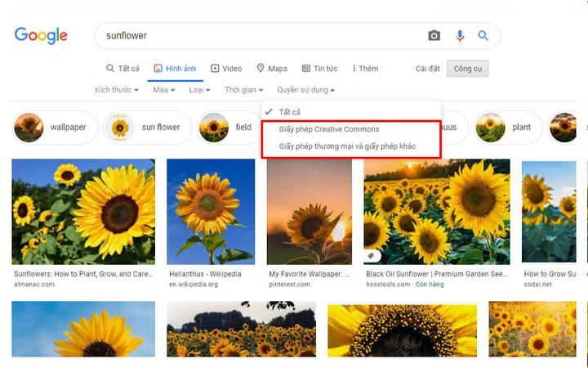Open the Black Oil Sunflower field image
The width and height of the screenshot is (588, 368).
coord(437,212)
